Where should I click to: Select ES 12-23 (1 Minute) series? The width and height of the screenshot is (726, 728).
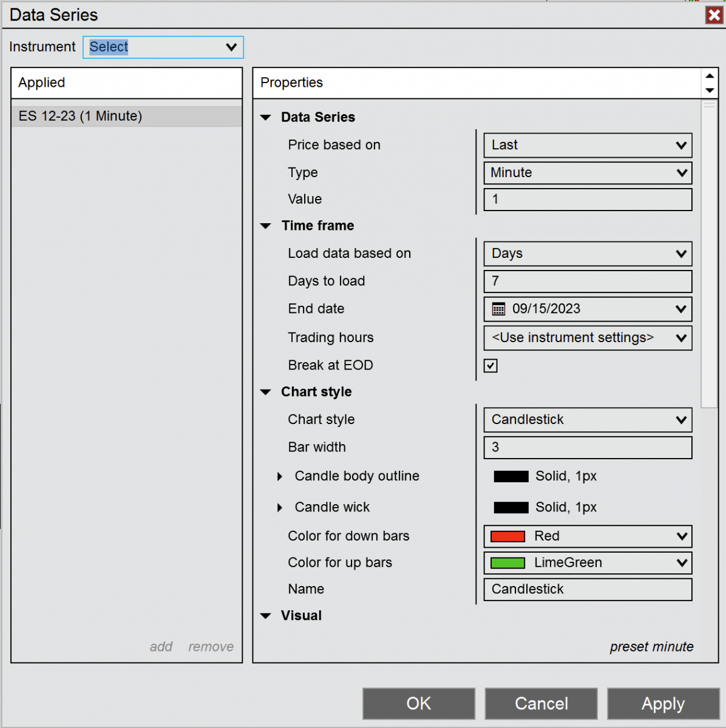click(127, 116)
